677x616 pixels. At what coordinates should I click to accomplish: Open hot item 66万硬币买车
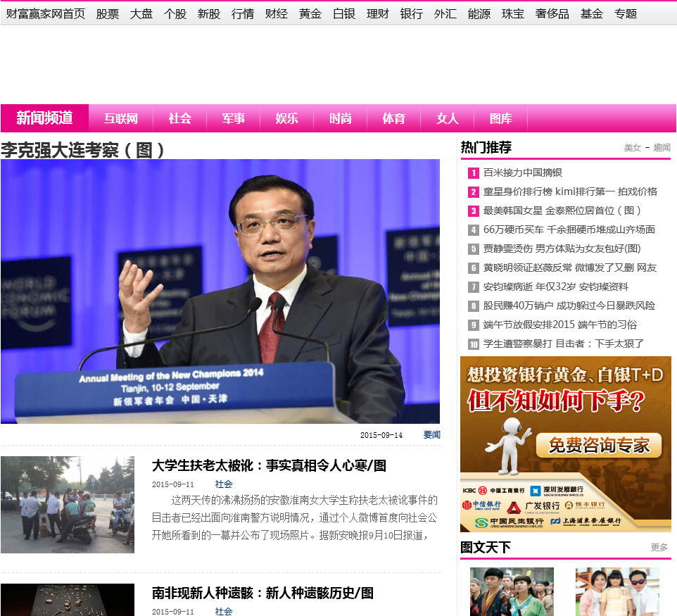click(569, 230)
